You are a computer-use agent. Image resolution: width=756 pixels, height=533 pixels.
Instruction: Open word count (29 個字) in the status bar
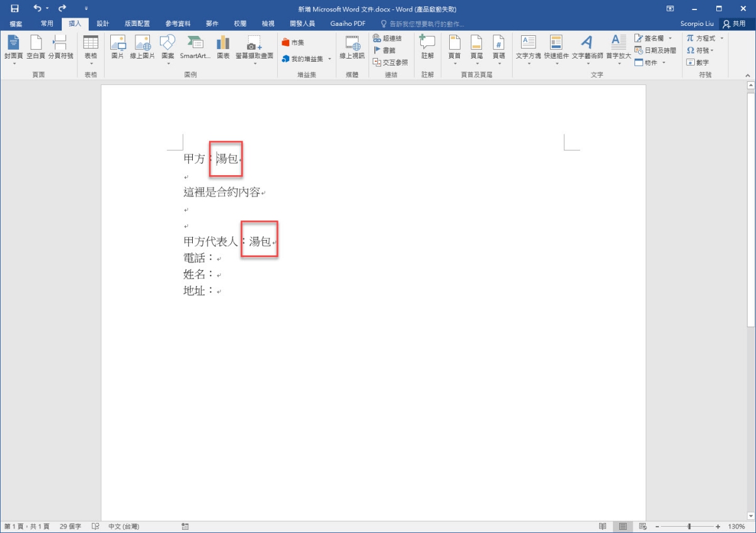[71, 527]
